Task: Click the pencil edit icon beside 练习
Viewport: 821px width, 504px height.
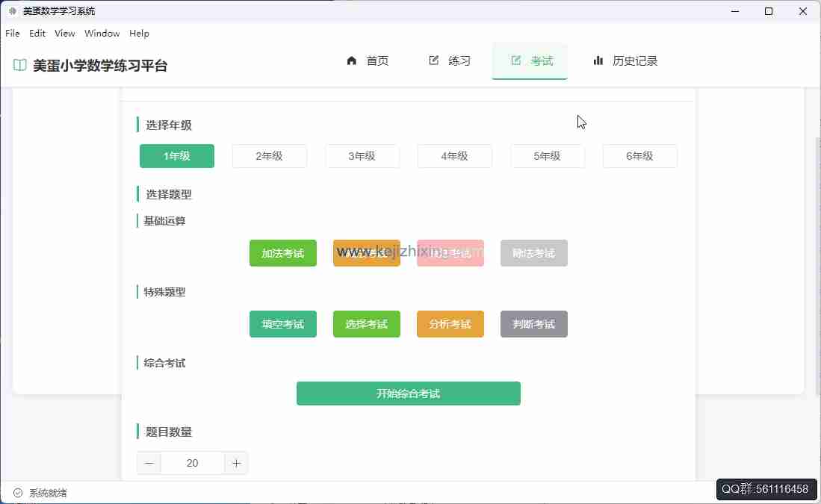Action: click(x=434, y=60)
